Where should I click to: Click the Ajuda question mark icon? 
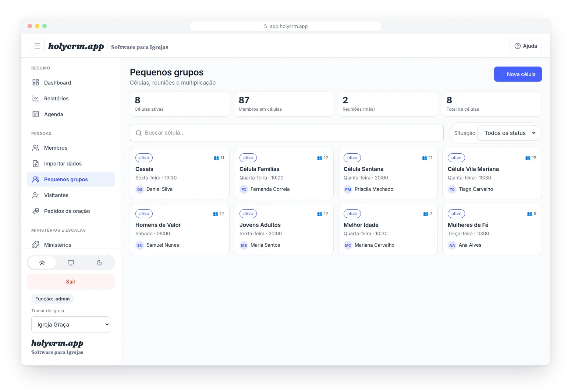point(518,46)
